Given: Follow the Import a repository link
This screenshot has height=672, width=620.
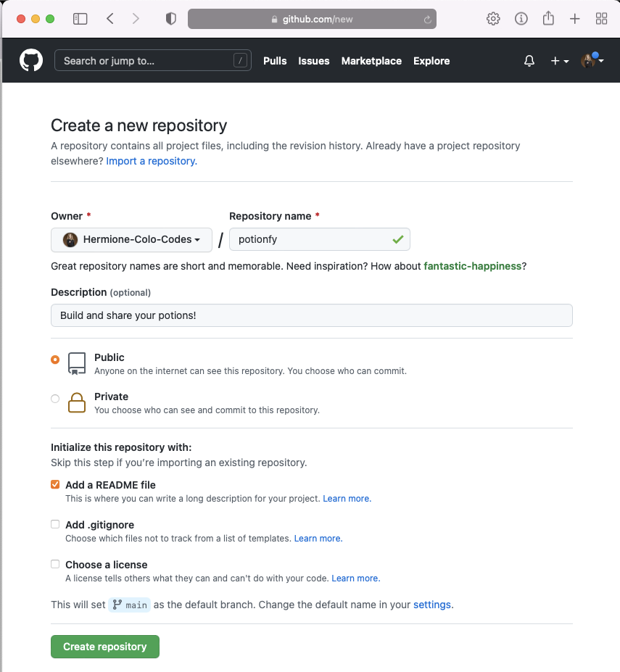Looking at the screenshot, I should 152,161.
